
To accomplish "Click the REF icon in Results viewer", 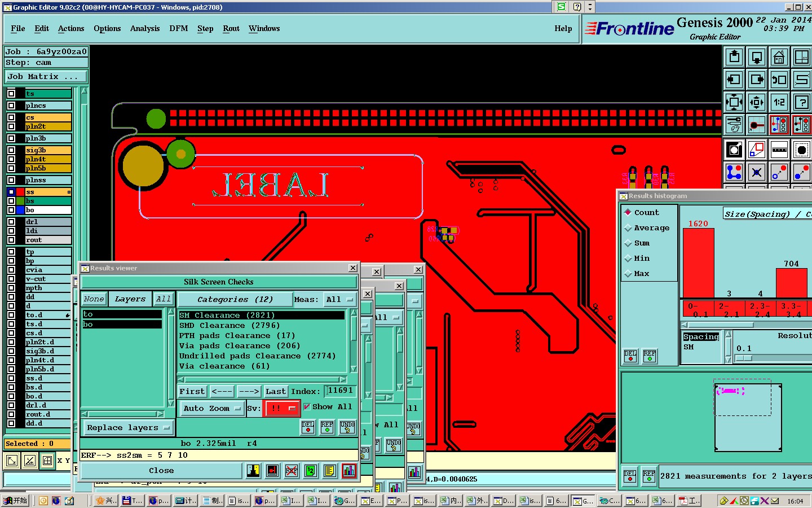I will [x=327, y=427].
